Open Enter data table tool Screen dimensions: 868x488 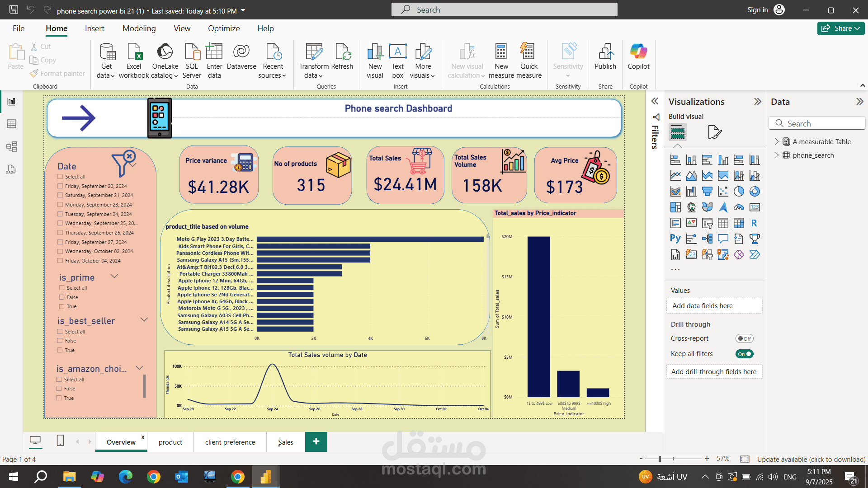point(214,61)
